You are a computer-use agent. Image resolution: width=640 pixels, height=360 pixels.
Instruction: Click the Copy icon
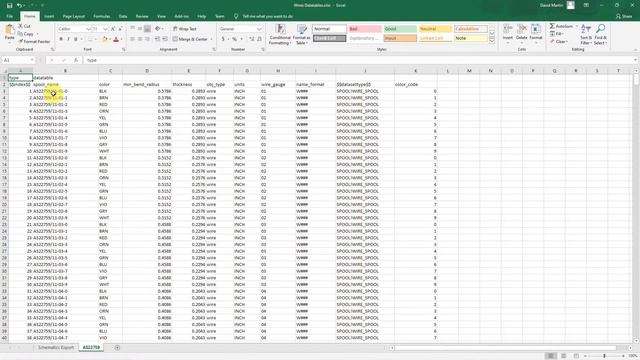pyautogui.click(x=20, y=34)
